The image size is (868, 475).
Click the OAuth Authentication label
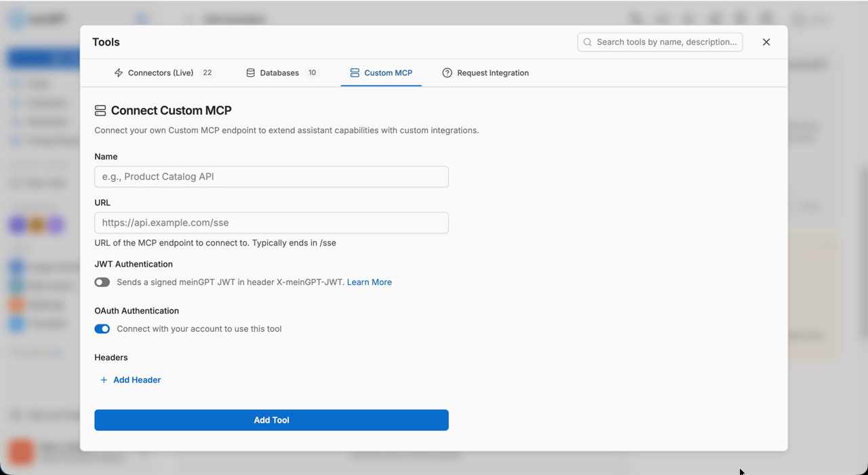click(x=137, y=311)
